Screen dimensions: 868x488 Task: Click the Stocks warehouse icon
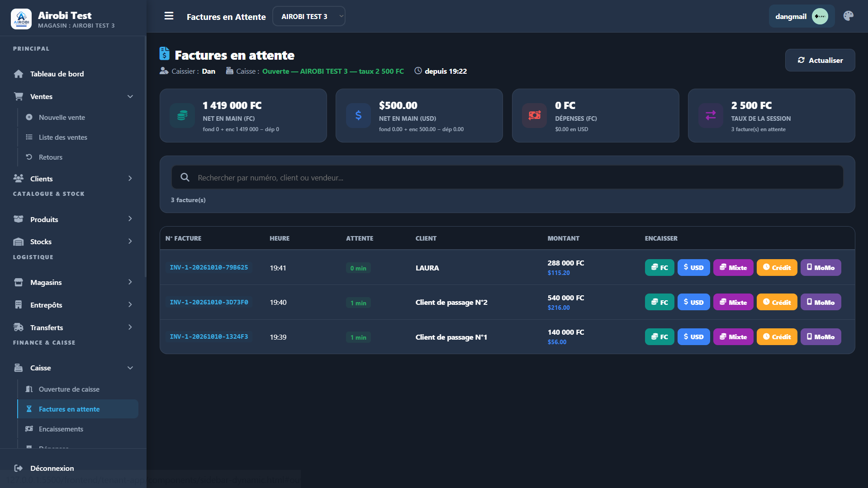pos(19,242)
